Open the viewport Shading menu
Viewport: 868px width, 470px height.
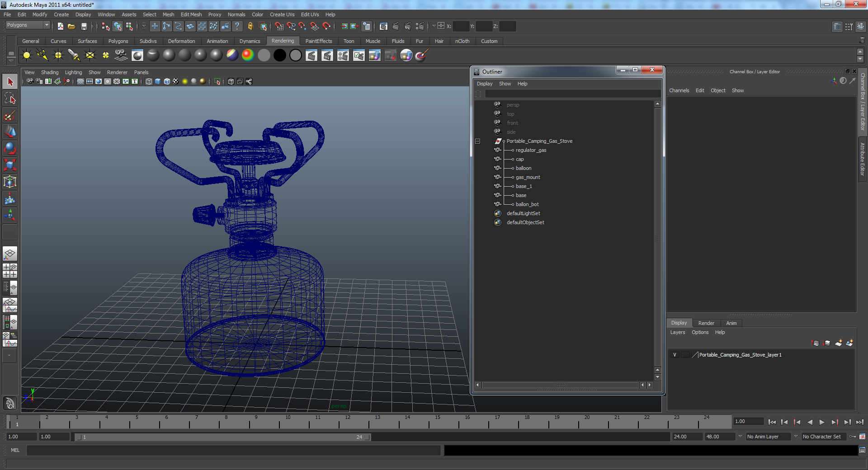click(x=50, y=72)
